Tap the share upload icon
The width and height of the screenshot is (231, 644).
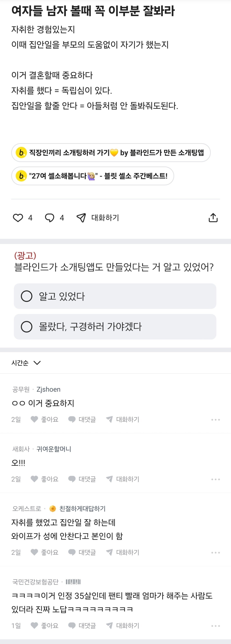(x=213, y=218)
